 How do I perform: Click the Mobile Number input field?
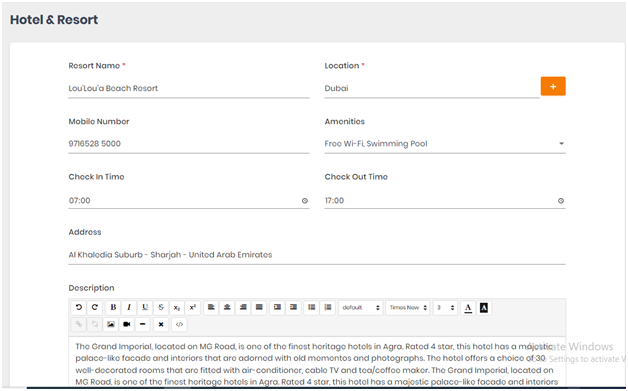point(189,143)
